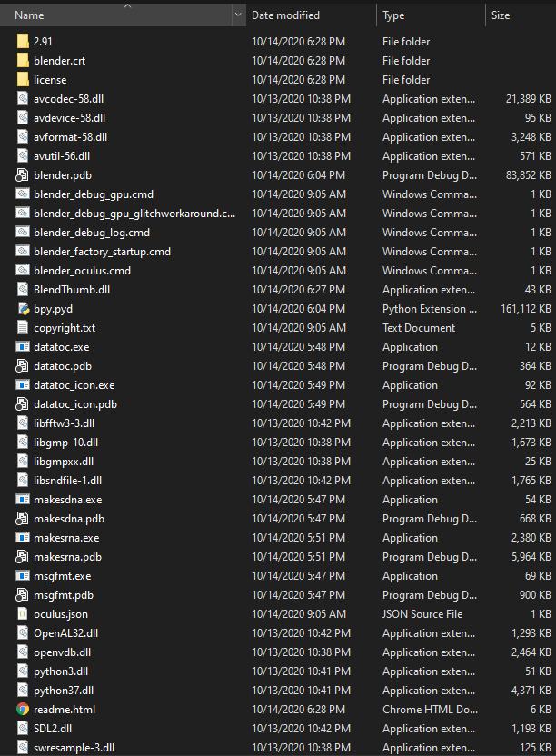
Task: Select the avformat-58.dll file name
Action: [70, 137]
